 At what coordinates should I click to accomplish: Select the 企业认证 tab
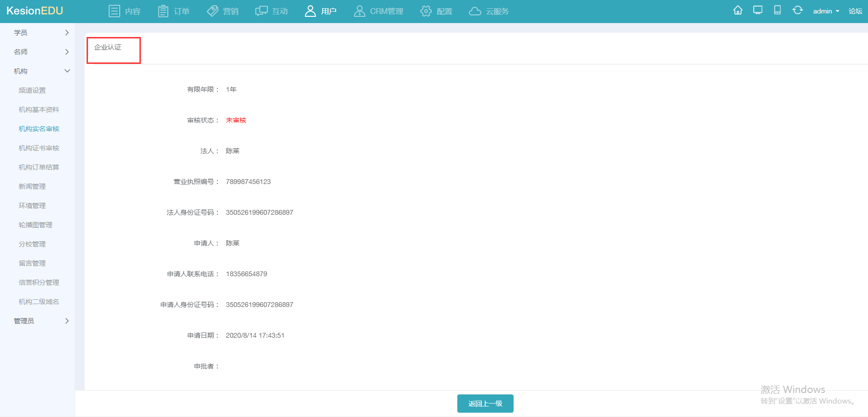(x=108, y=47)
